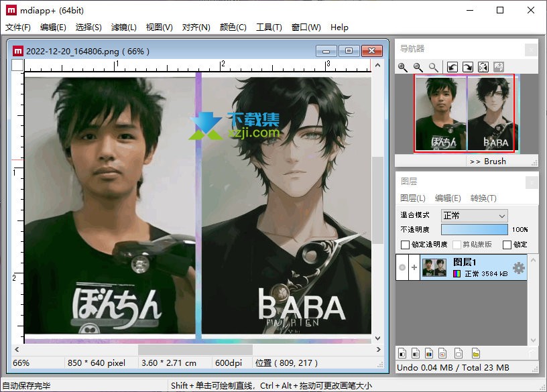This screenshot has width=547, height=392.
Task: Enable the 剪贴蒙版 checkbox
Action: coord(457,245)
